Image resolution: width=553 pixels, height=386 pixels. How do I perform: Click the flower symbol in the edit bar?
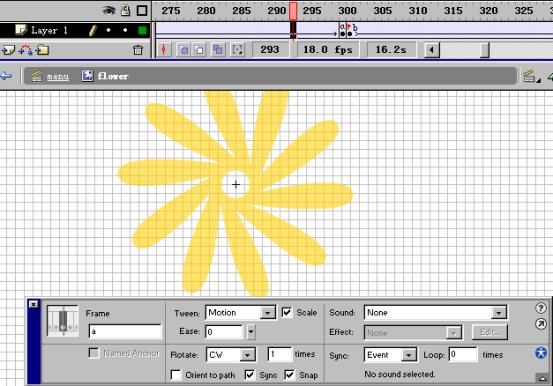click(x=105, y=76)
